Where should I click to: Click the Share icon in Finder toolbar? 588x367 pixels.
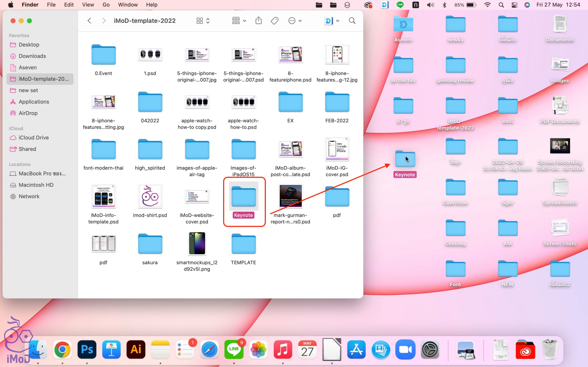[259, 21]
